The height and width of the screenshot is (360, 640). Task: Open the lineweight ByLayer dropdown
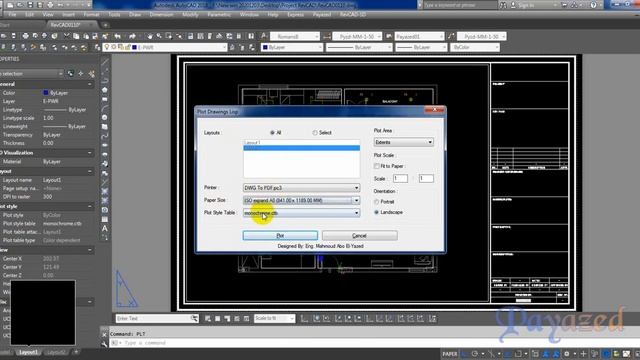coord(421,47)
